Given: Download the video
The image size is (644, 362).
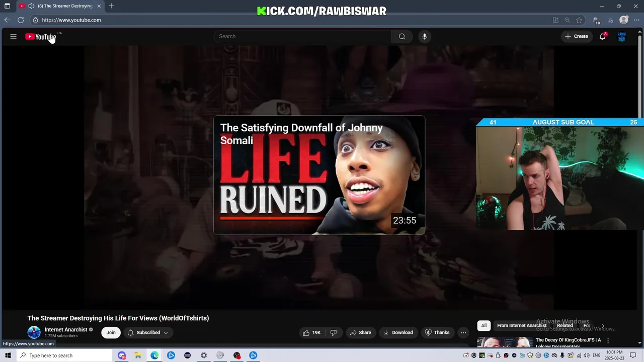Looking at the screenshot, I should (398, 332).
